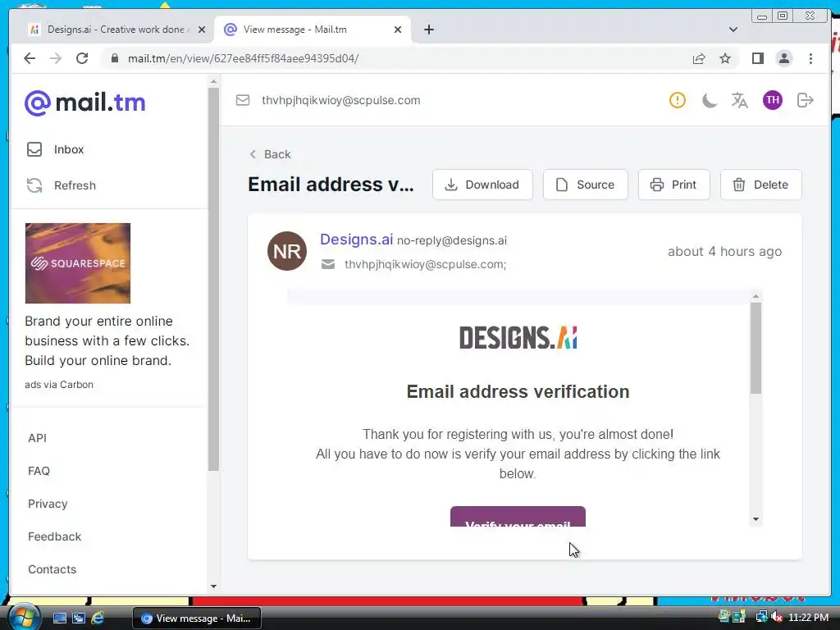Switch to the Designs.ai tab
This screenshot has height=630, width=840.
point(116,30)
